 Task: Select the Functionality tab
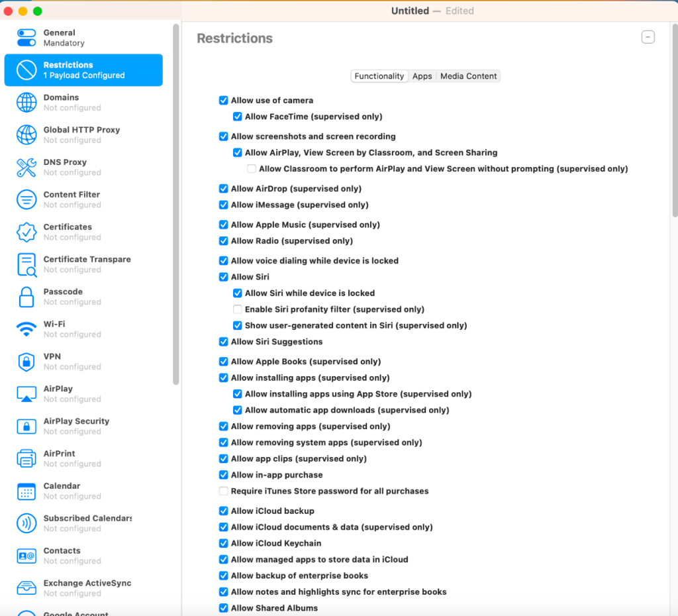pyautogui.click(x=379, y=76)
